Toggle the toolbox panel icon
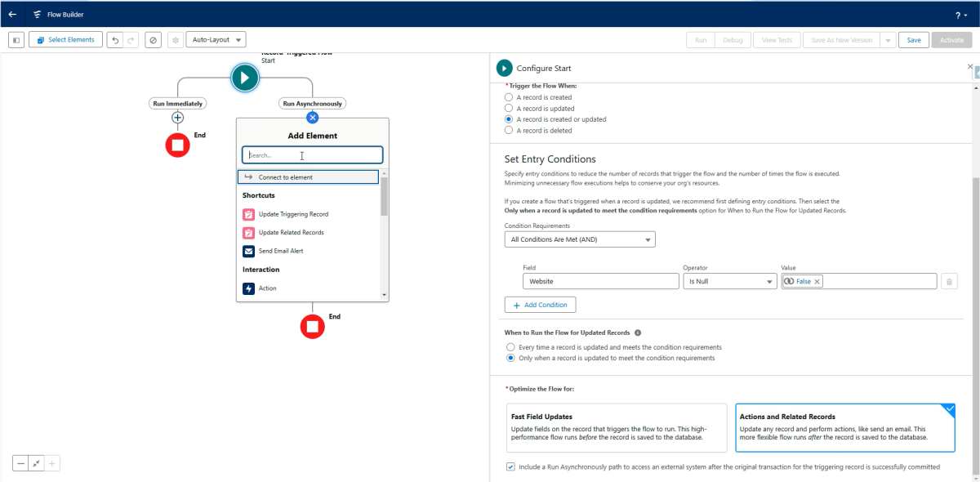The height and width of the screenshot is (482, 980). tap(16, 40)
